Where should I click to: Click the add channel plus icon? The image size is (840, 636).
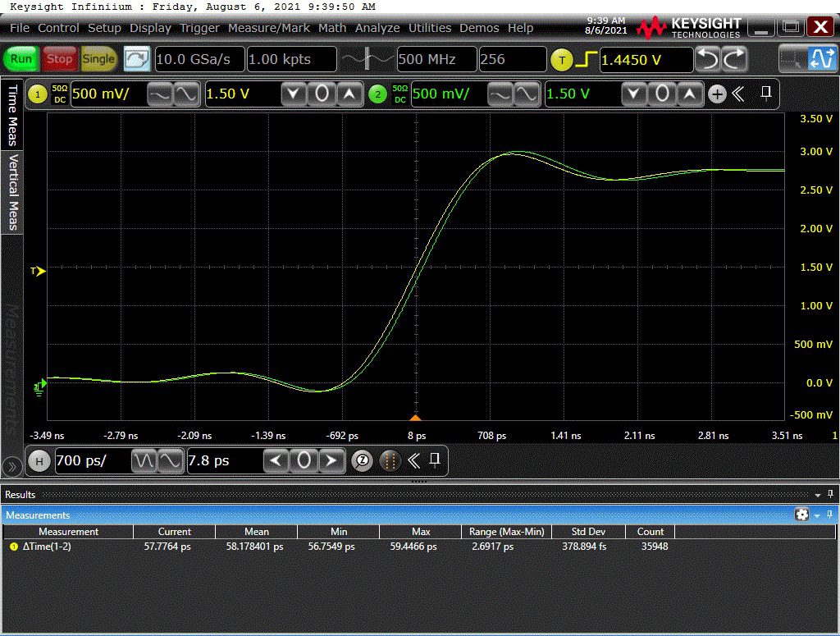[717, 94]
